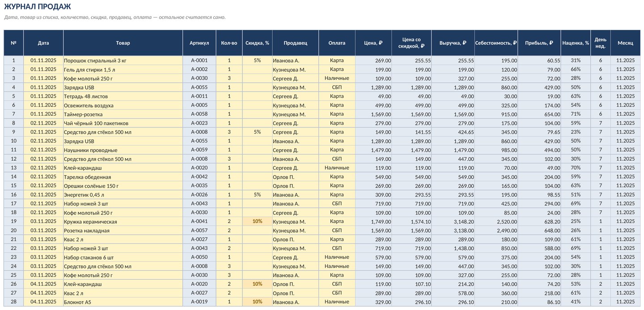Click revenue value 3,148.20
644x310 pixels.
click(453, 222)
